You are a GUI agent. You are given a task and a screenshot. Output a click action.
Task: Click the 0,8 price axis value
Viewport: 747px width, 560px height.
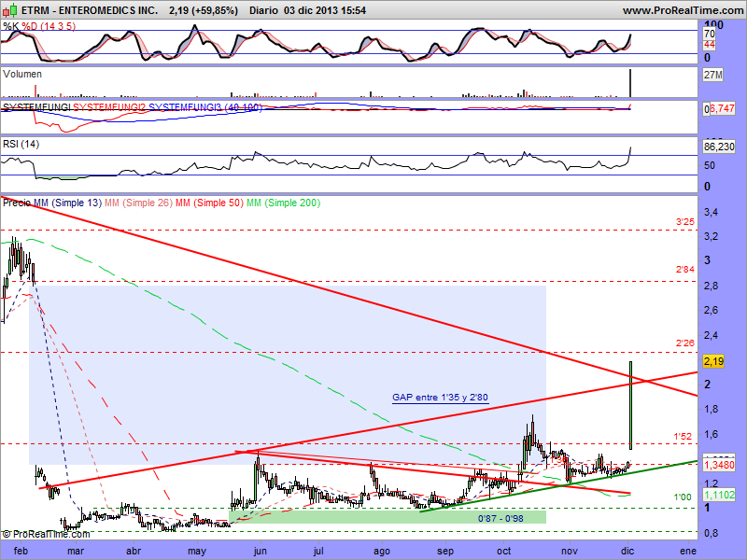(711, 533)
